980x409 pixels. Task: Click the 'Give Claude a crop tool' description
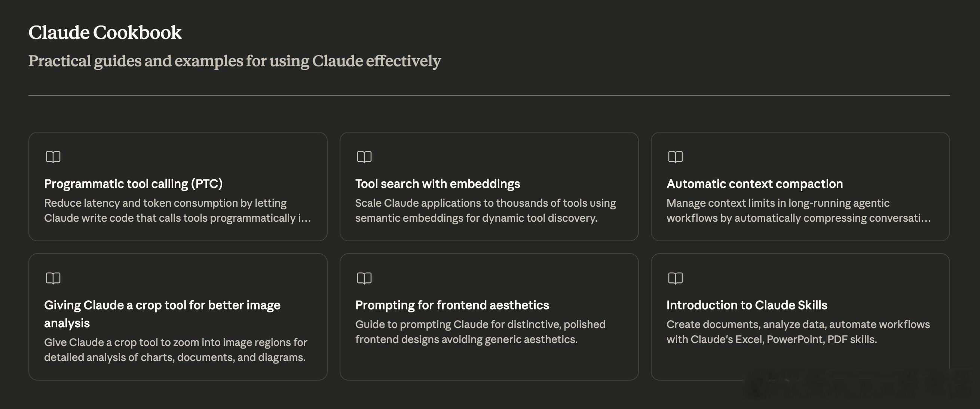[175, 350]
